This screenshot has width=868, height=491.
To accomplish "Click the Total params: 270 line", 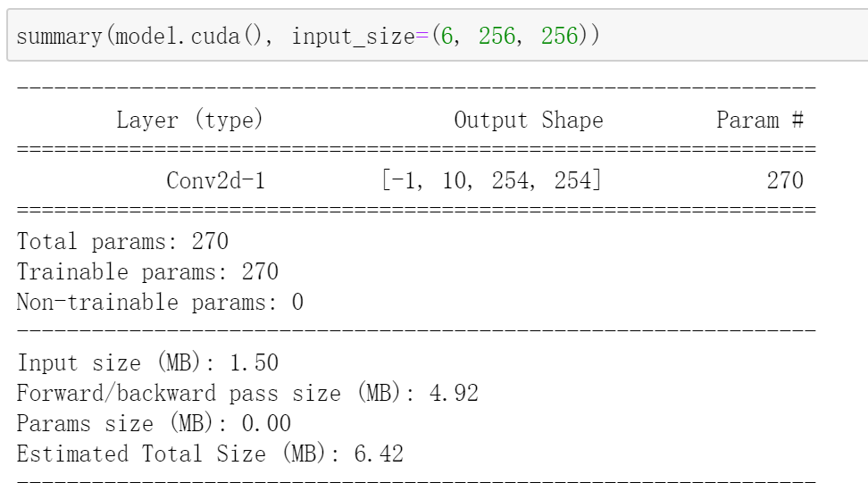I will 122,241.
